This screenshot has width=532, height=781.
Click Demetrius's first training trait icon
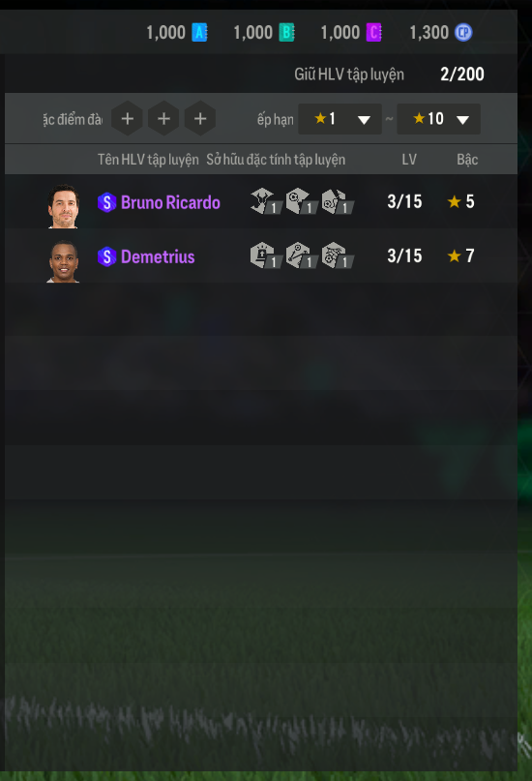(266, 255)
